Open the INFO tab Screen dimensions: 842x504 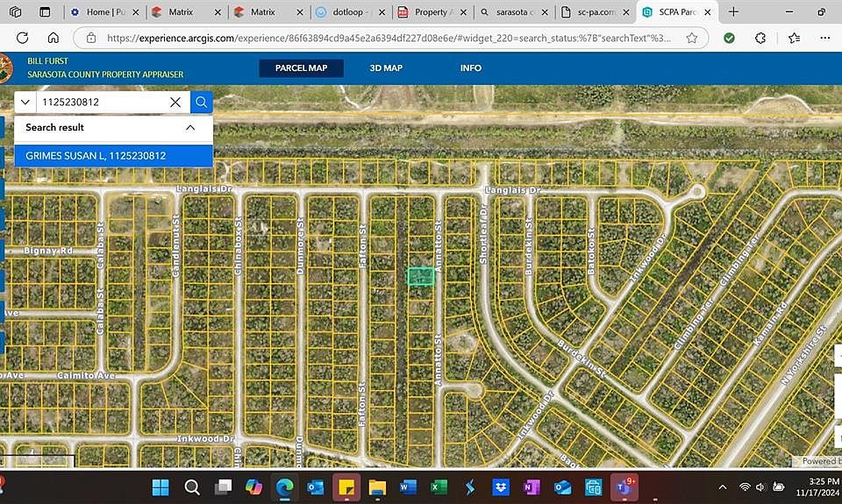coord(471,68)
